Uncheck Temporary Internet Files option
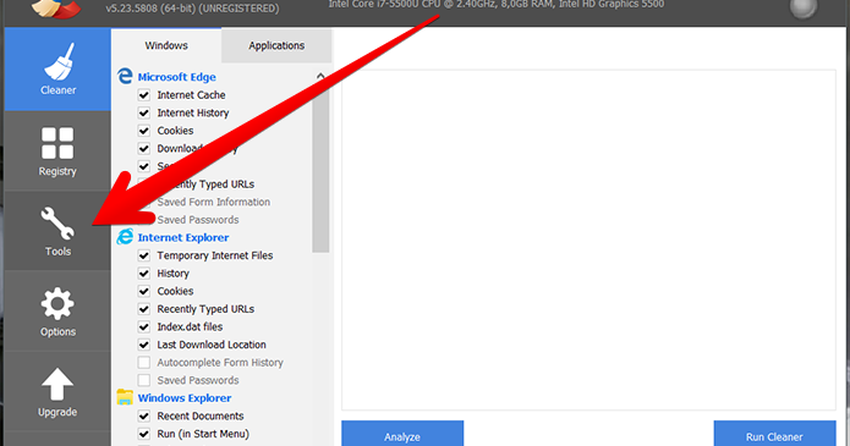The height and width of the screenshot is (446, 850). pyautogui.click(x=144, y=256)
